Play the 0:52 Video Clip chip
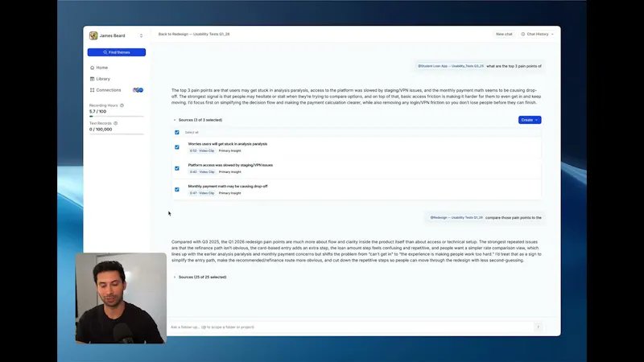The height and width of the screenshot is (362, 644). click(202, 150)
